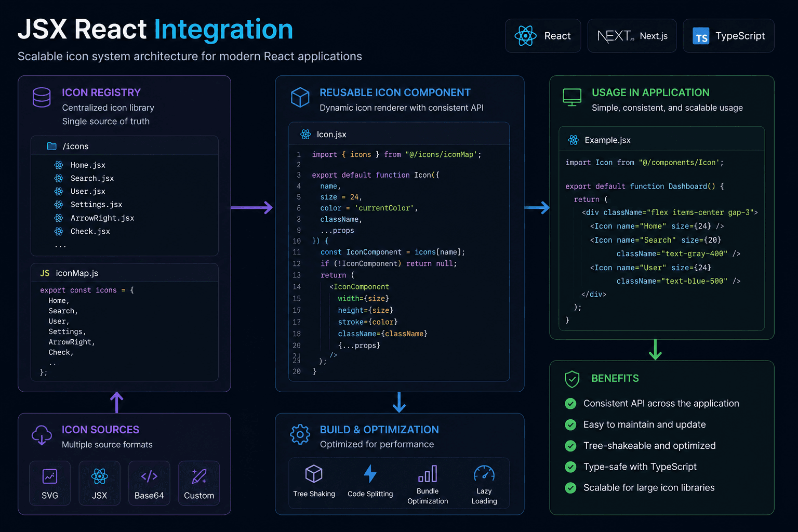Open Settings.jsx in the icons folder
798x532 pixels.
pos(96,205)
